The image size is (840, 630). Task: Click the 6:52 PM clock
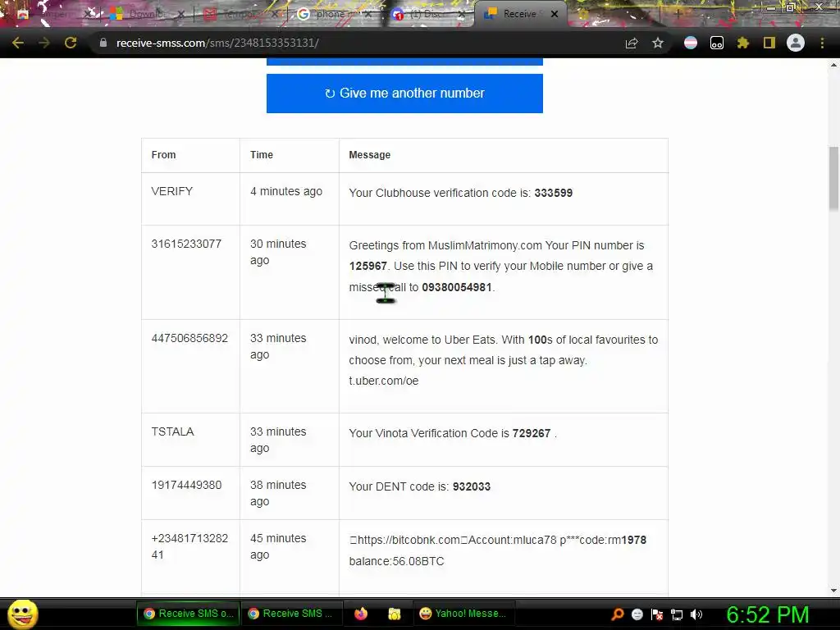pos(767,614)
